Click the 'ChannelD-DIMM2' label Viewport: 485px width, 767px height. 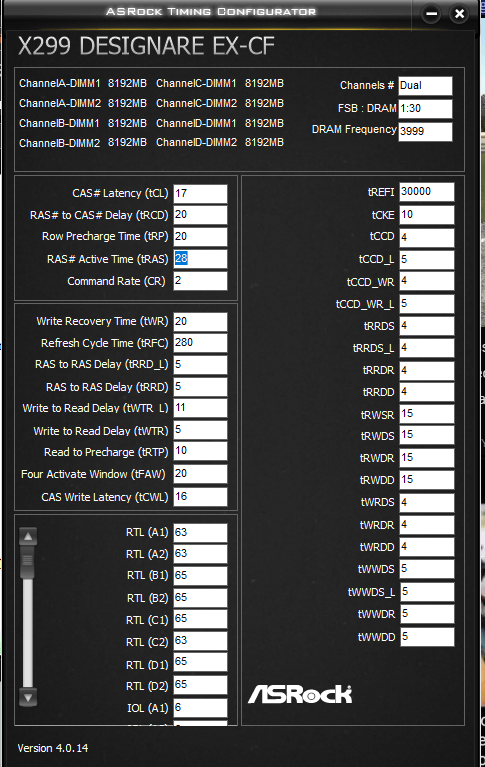coord(196,142)
